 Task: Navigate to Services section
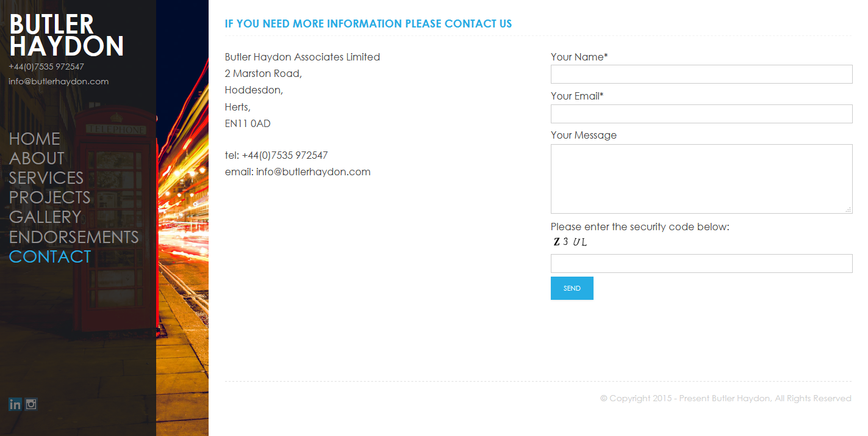[x=46, y=178]
